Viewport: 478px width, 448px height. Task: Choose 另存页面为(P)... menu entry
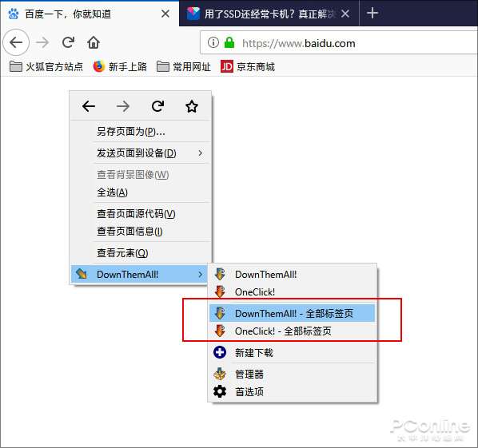(141, 132)
